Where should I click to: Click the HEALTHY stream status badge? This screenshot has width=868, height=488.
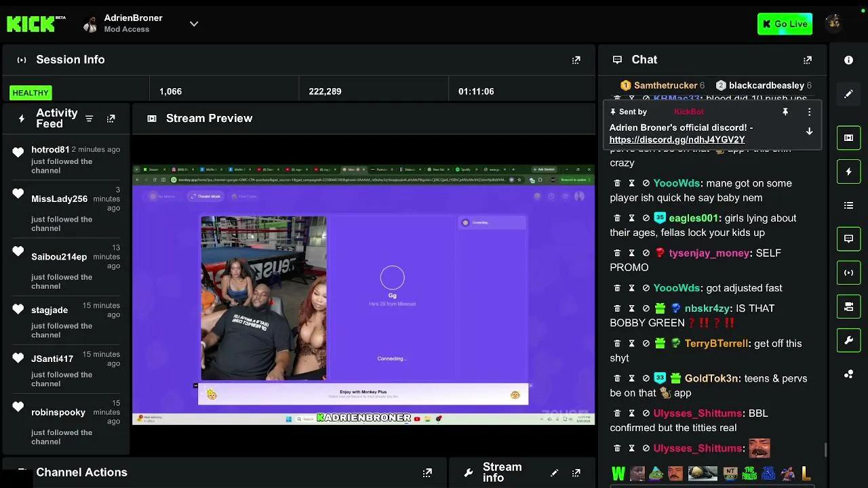[31, 92]
